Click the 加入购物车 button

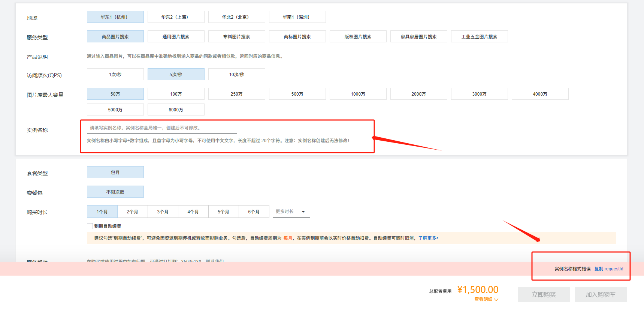click(x=601, y=294)
